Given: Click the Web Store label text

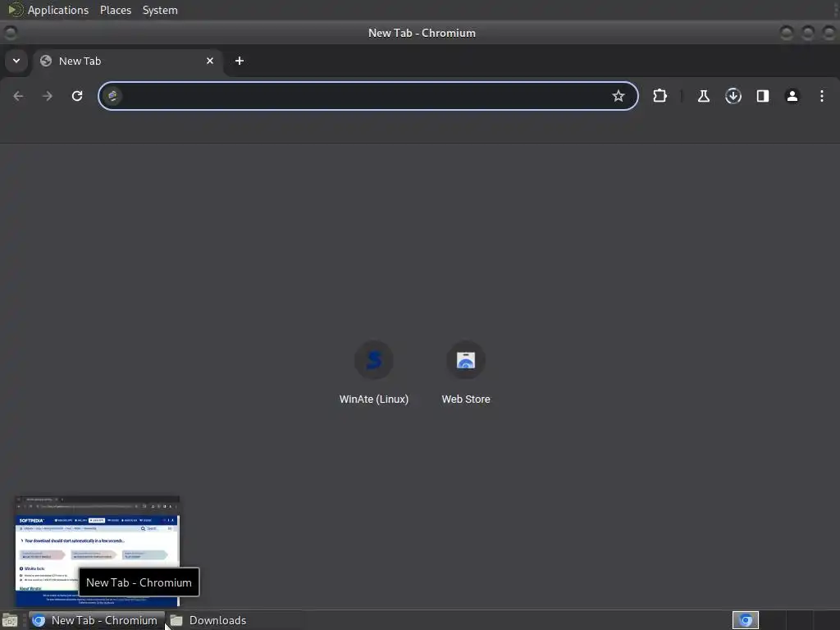Looking at the screenshot, I should point(466,399).
